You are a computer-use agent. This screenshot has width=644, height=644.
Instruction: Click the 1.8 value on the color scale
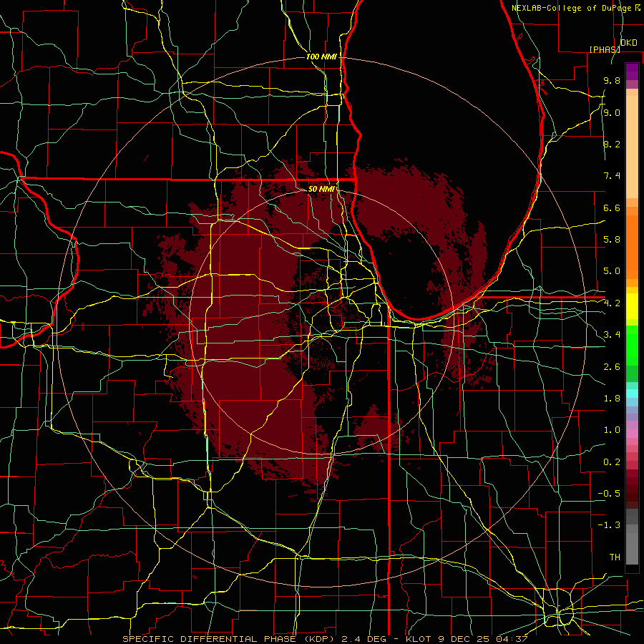[x=612, y=399]
